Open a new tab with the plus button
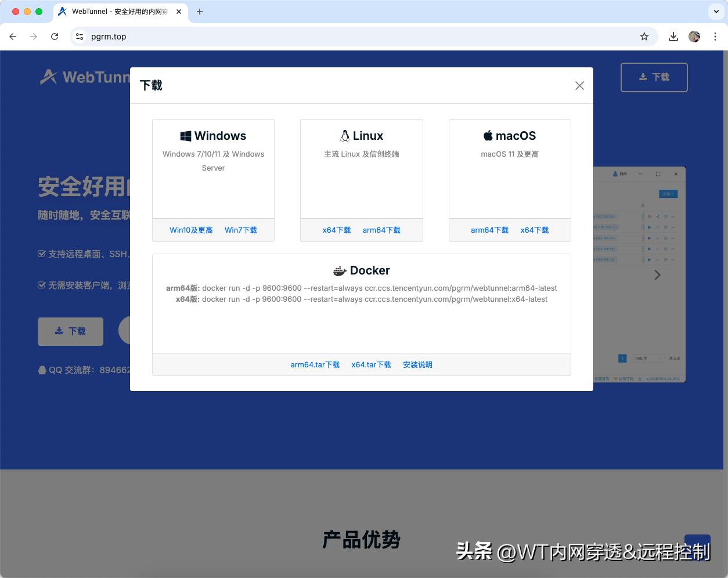Image resolution: width=728 pixels, height=578 pixels. pyautogui.click(x=200, y=12)
